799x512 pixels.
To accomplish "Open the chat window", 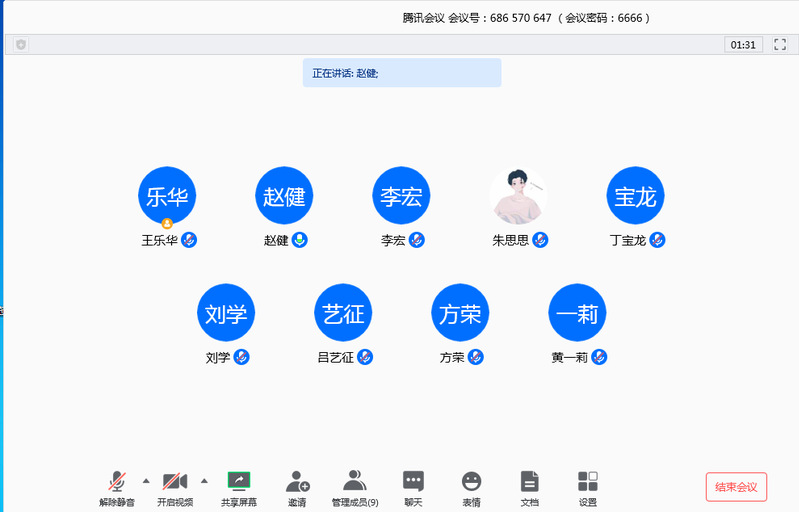I will [413, 481].
